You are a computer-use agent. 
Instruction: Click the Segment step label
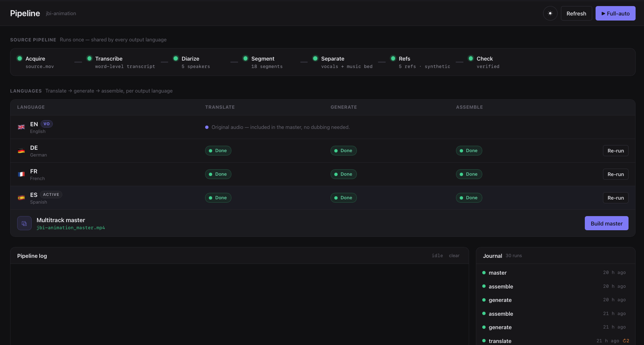pyautogui.click(x=263, y=59)
